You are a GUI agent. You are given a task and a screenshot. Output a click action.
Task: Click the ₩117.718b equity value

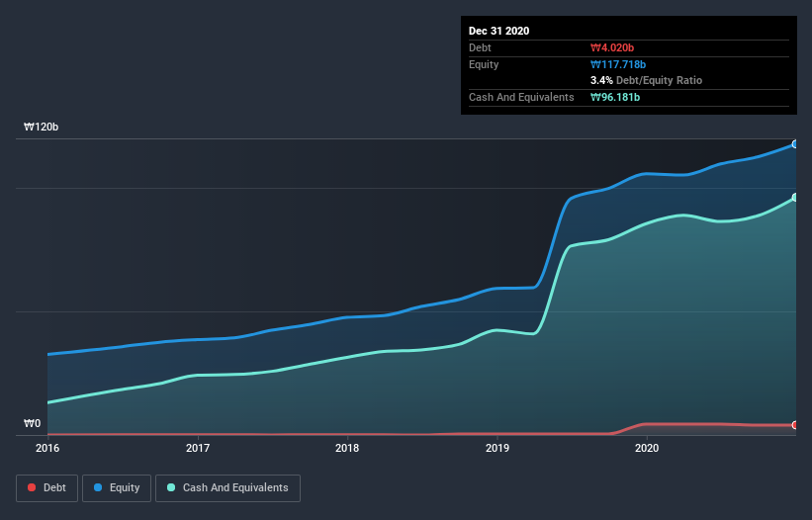tap(618, 64)
